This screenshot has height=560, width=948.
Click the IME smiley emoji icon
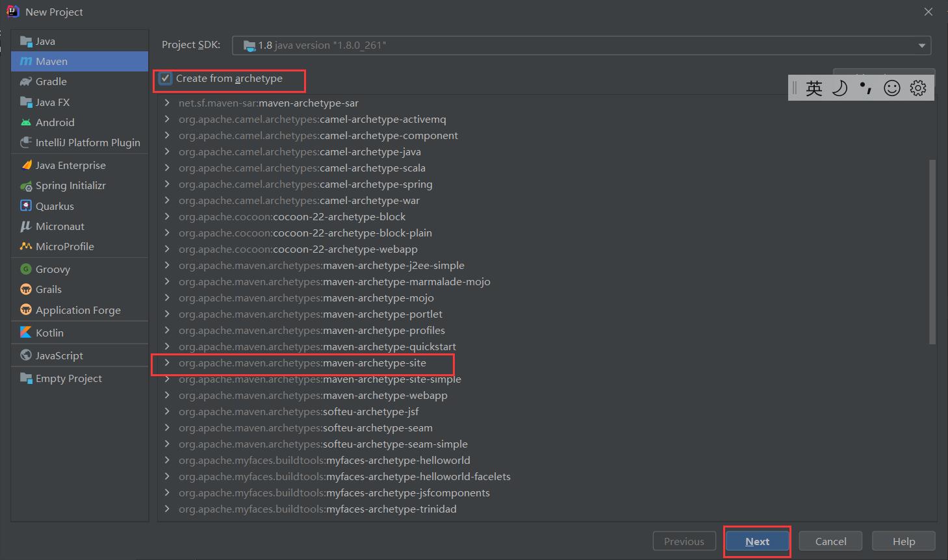[892, 88]
